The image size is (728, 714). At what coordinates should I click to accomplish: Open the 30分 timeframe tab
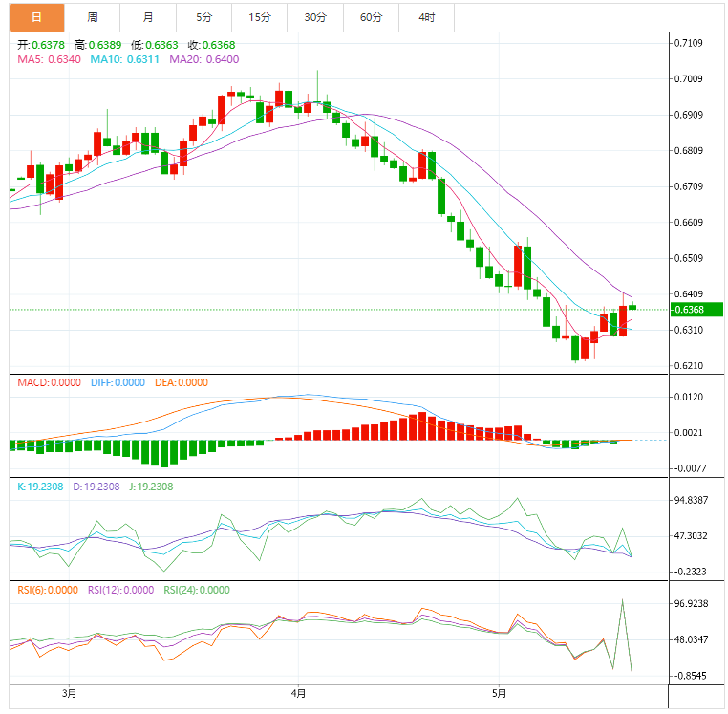tap(315, 17)
